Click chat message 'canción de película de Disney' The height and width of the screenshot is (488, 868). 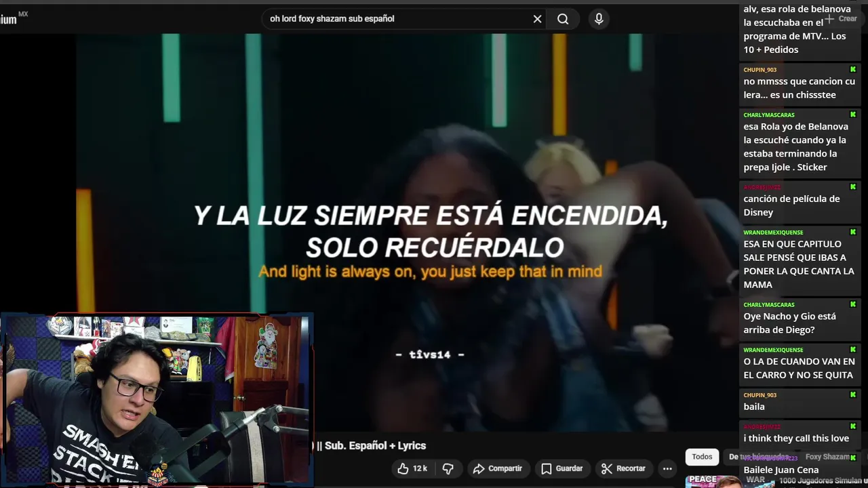791,205
